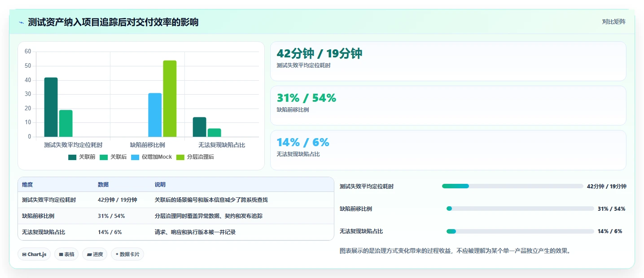Click progress label 缺陷前移比例

pyautogui.click(x=356, y=209)
